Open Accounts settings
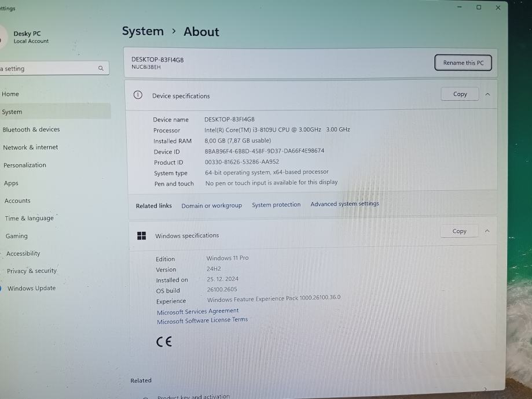 (x=17, y=201)
